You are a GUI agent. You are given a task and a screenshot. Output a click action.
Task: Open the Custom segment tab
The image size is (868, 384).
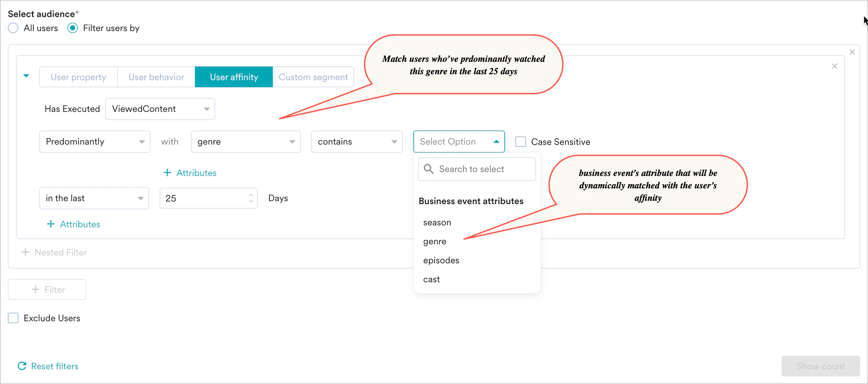tap(313, 77)
